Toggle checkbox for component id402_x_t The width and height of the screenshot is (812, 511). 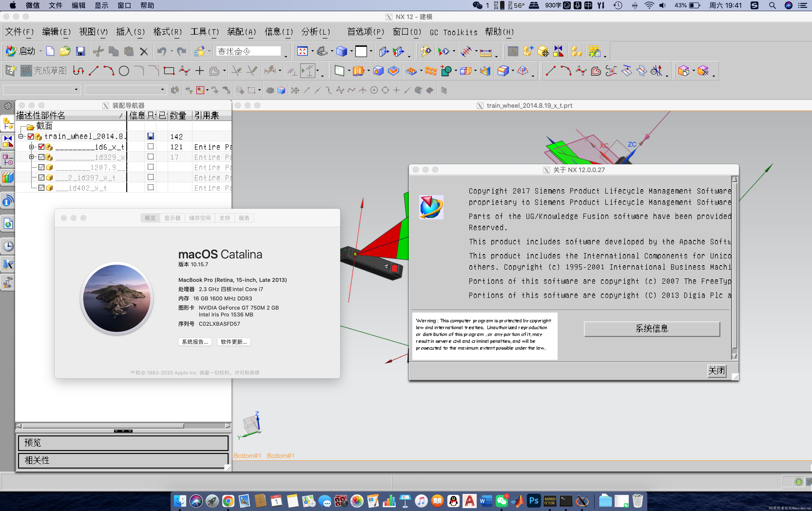click(41, 188)
